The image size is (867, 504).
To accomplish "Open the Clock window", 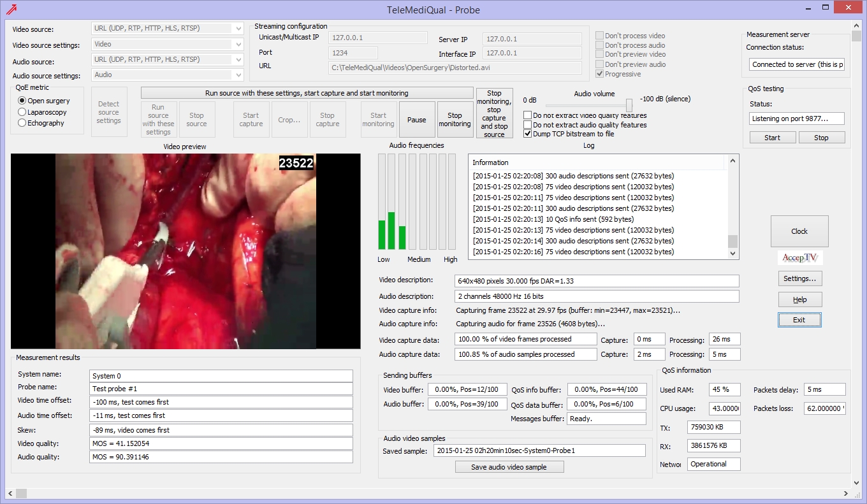I will [x=799, y=231].
